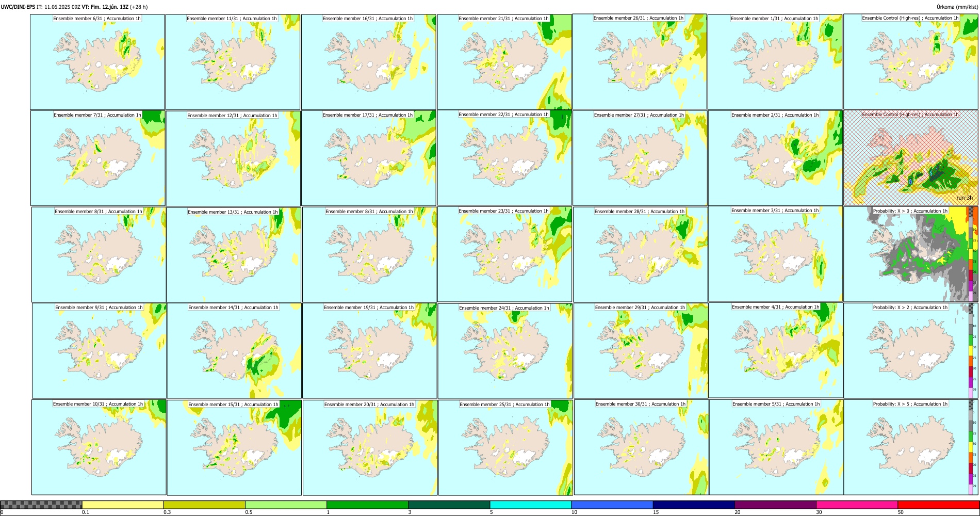Click the 'Ensemble member 30/31 ; Accumulation 1h' label
Viewport: 980px width, 516px height.
pos(641,404)
